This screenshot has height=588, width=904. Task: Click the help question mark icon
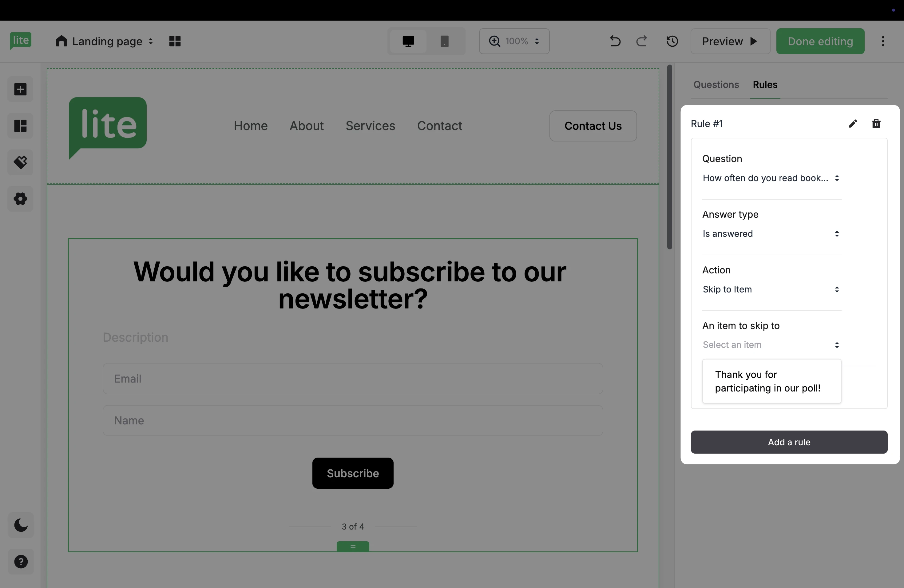coord(21,562)
